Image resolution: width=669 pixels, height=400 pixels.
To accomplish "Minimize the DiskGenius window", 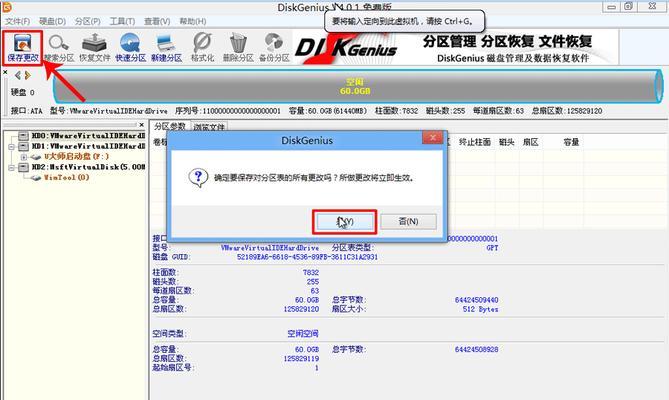I will tap(612, 6).
